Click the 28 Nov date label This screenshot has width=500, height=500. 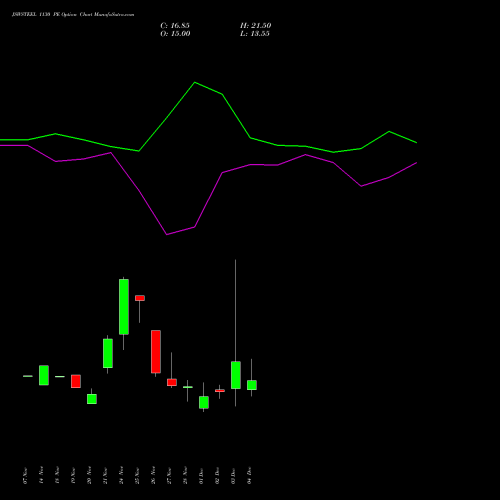(x=185, y=476)
